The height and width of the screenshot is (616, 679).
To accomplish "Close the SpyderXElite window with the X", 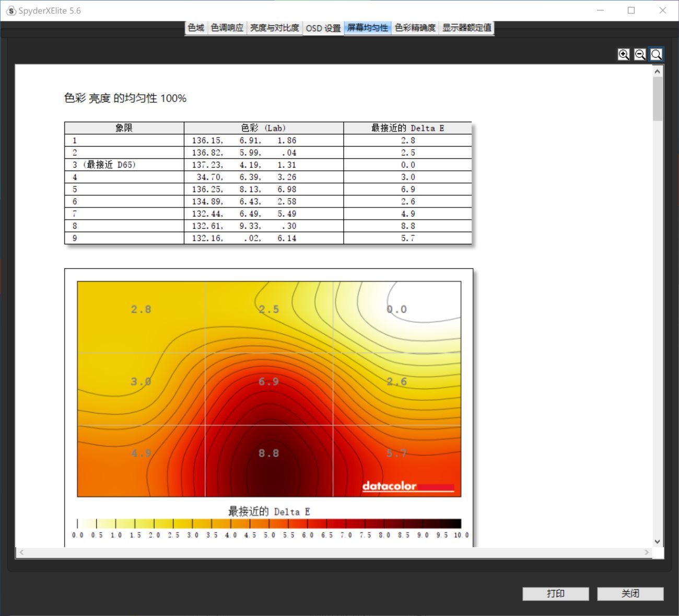I will click(663, 10).
